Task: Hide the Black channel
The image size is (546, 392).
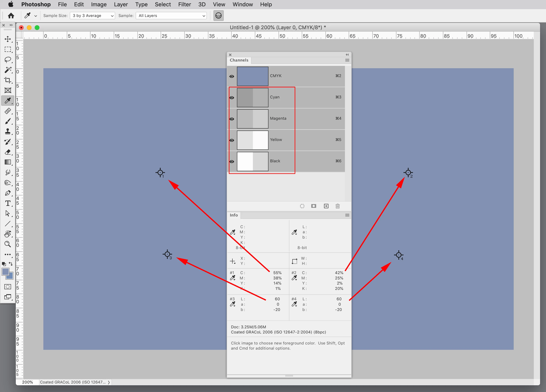Action: [232, 161]
